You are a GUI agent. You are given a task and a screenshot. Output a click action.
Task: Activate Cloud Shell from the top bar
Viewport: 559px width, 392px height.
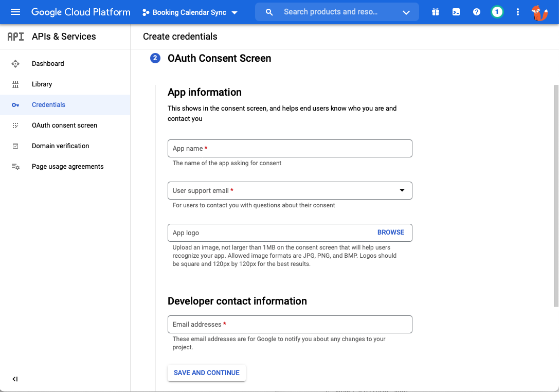[456, 11]
